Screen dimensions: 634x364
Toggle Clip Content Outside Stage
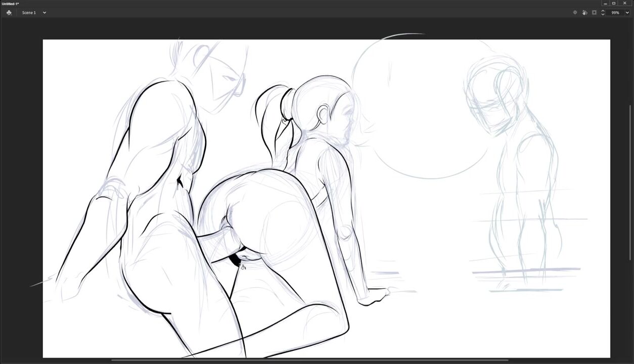594,13
